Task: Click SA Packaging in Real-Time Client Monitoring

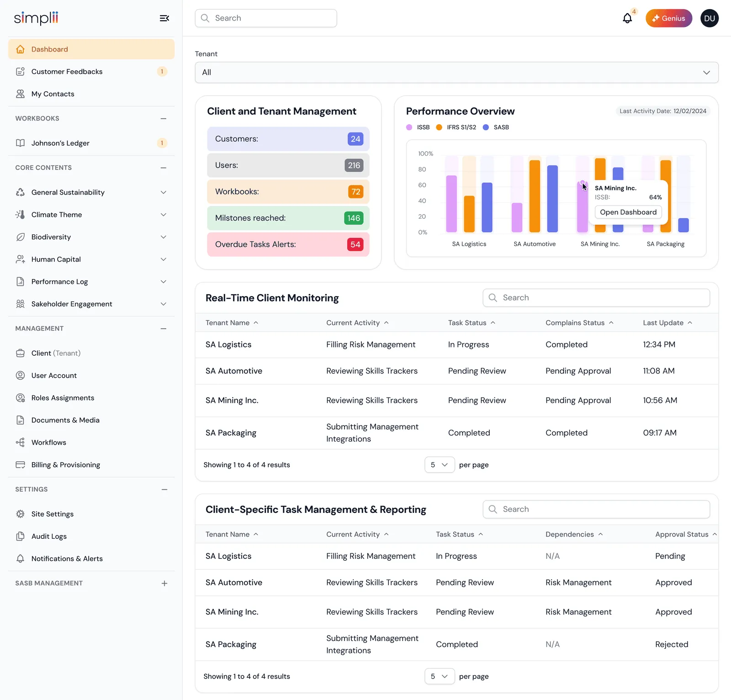Action: [x=231, y=433]
